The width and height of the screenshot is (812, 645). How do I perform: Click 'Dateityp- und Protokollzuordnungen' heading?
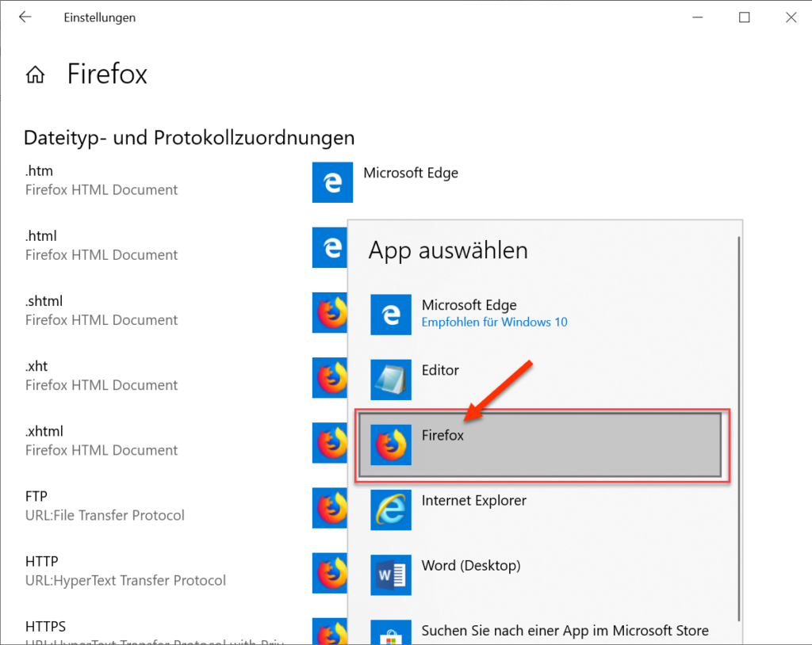[189, 138]
